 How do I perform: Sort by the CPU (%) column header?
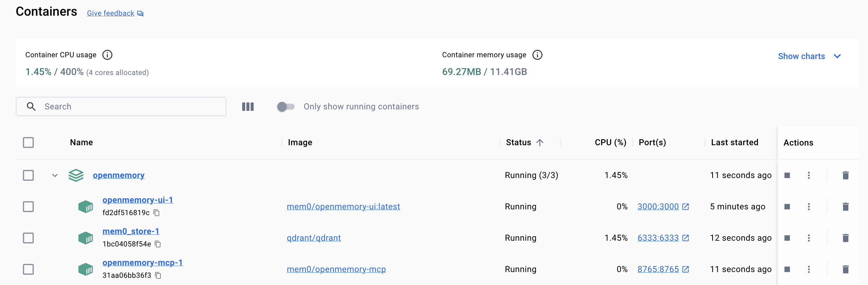pyautogui.click(x=610, y=142)
